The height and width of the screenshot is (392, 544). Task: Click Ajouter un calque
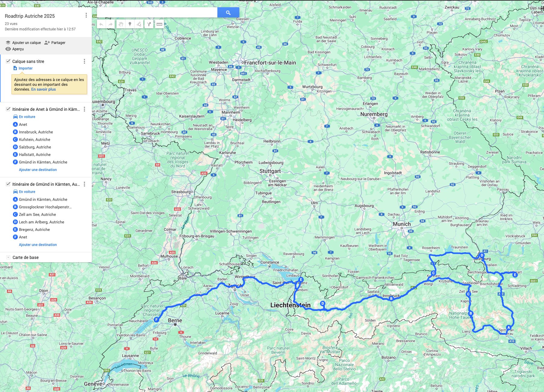pyautogui.click(x=23, y=43)
